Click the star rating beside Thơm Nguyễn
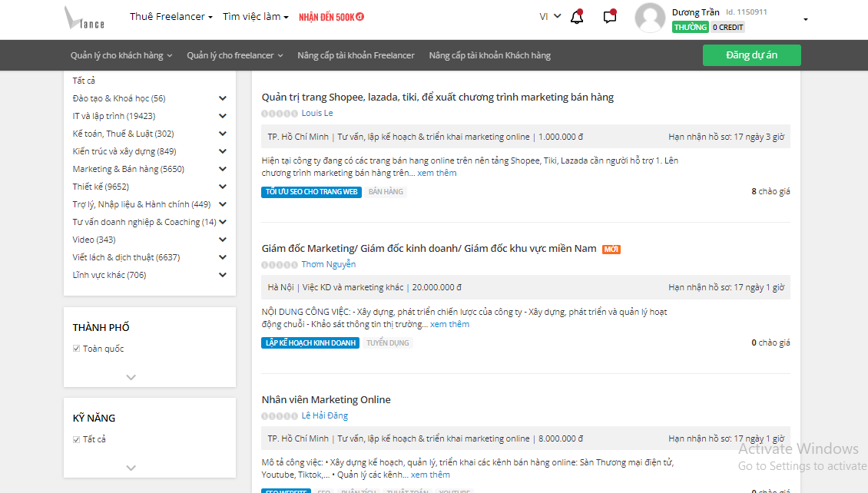 click(x=280, y=265)
